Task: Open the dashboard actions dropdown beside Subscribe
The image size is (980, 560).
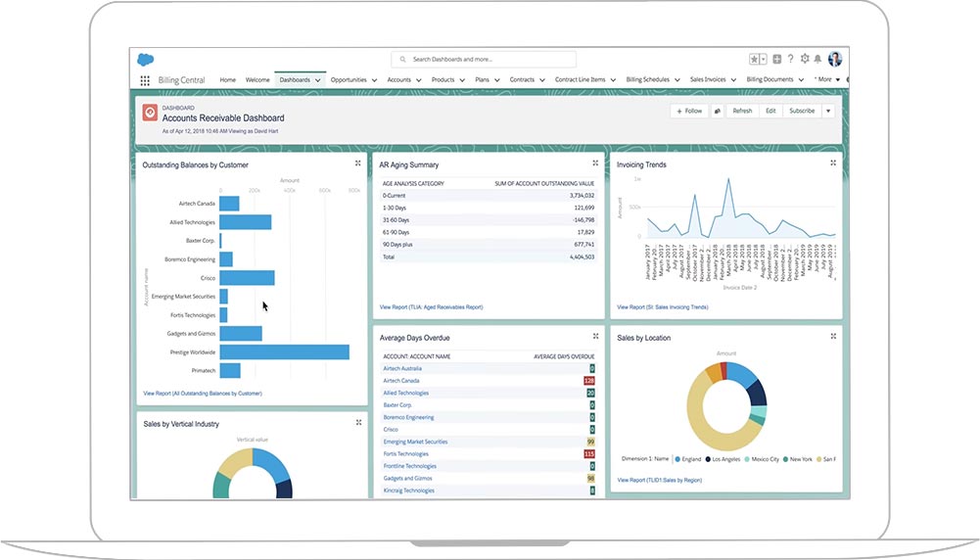Action: tap(828, 112)
